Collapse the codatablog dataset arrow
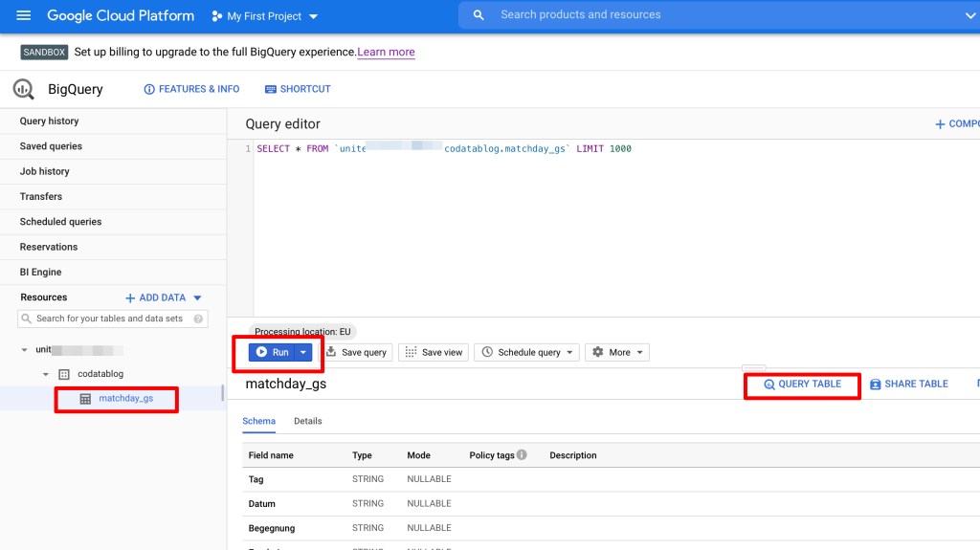This screenshot has width=980, height=550. point(46,374)
